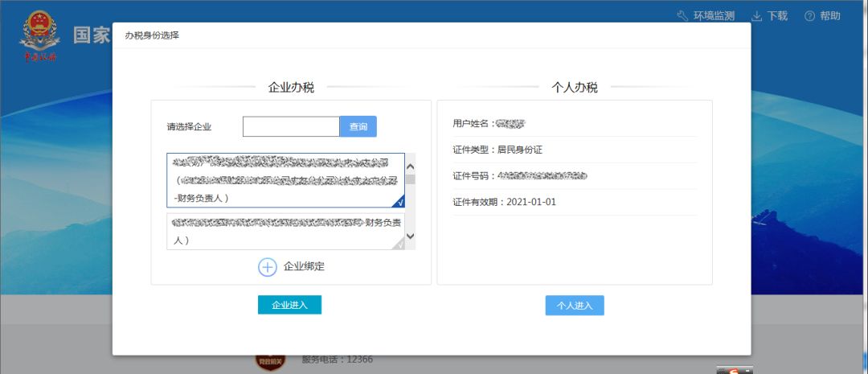Open the 环境监测 link text
The width and height of the screenshot is (868, 374).
pyautogui.click(x=714, y=16)
